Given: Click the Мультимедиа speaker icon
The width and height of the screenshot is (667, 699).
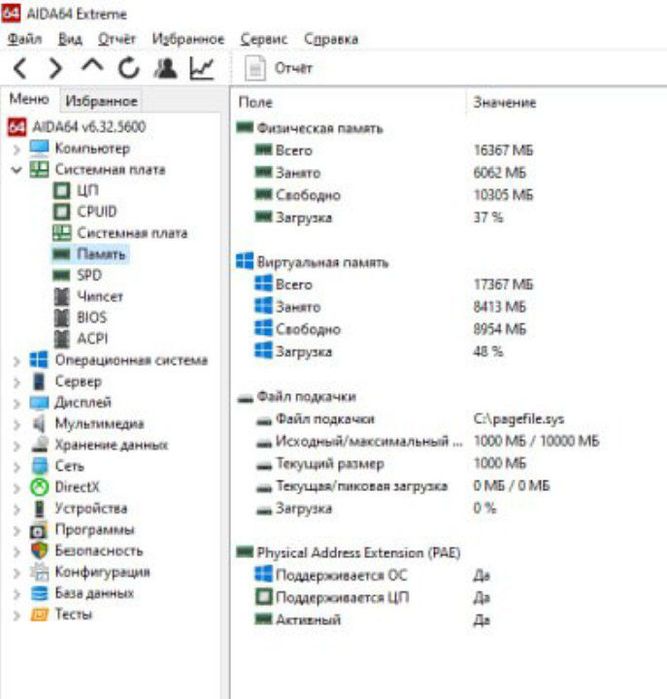Looking at the screenshot, I should [39, 424].
